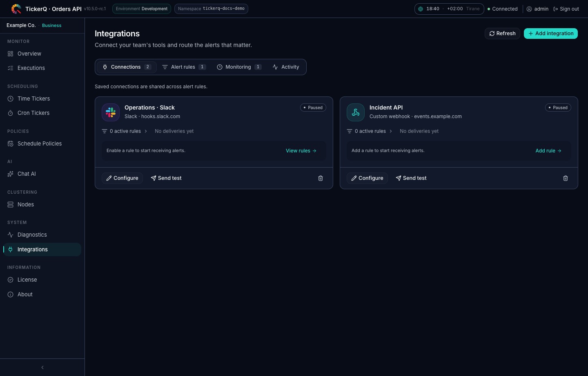Configure the Operations · Slack connection

point(122,178)
